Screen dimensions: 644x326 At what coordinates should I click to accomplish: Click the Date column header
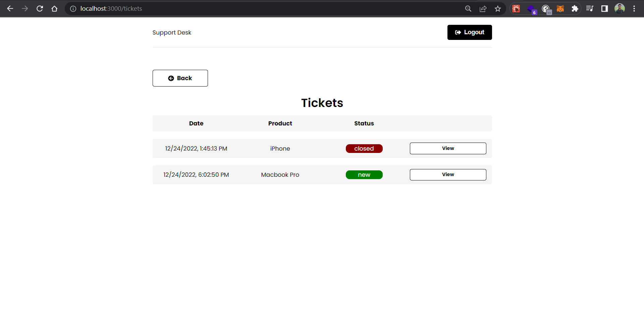pos(196,123)
